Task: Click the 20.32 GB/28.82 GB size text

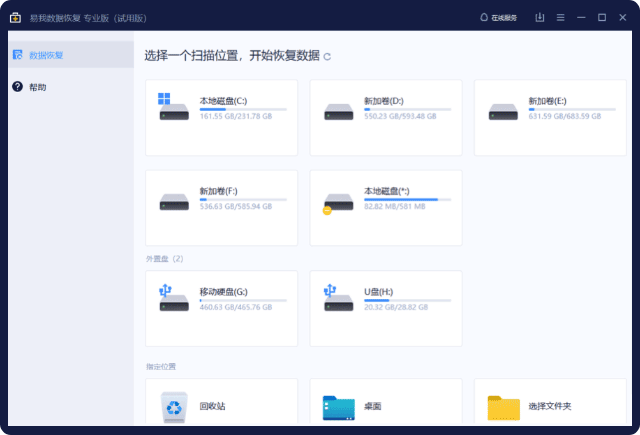Action: point(396,307)
